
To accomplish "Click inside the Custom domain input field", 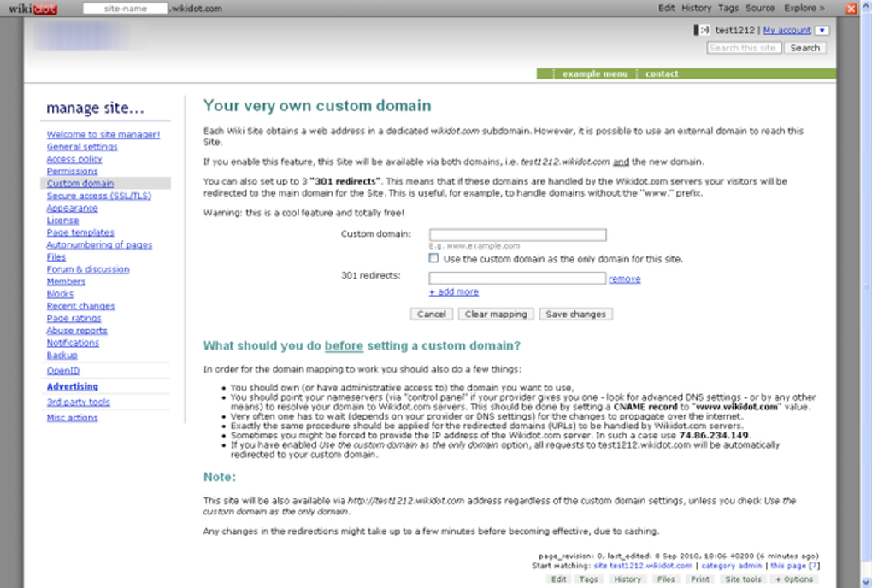I will click(517, 234).
